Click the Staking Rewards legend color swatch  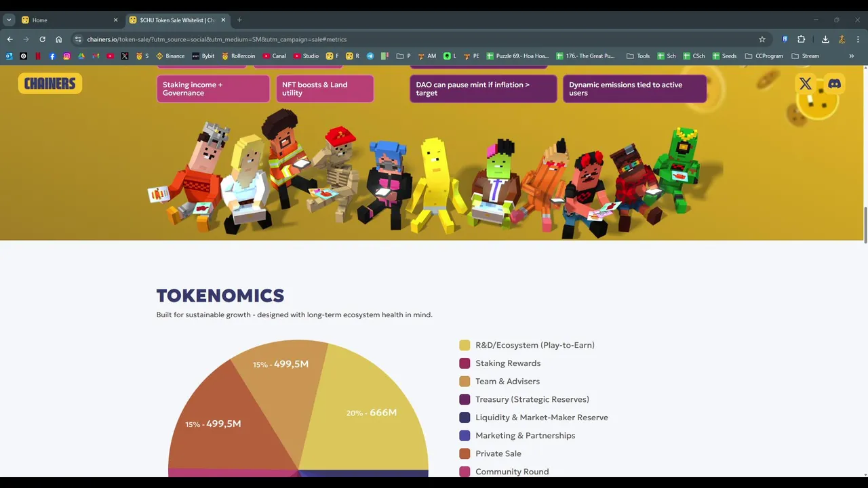[465, 363]
